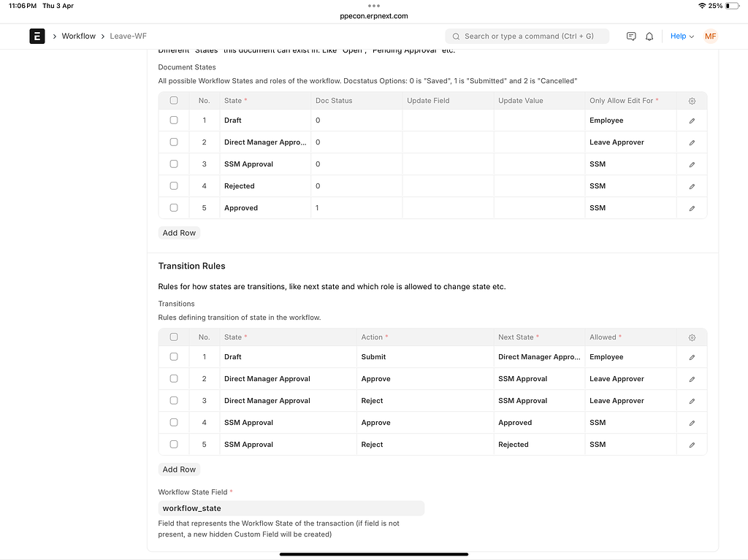
Task: Open notifications via the bell icon
Action: coord(649,36)
